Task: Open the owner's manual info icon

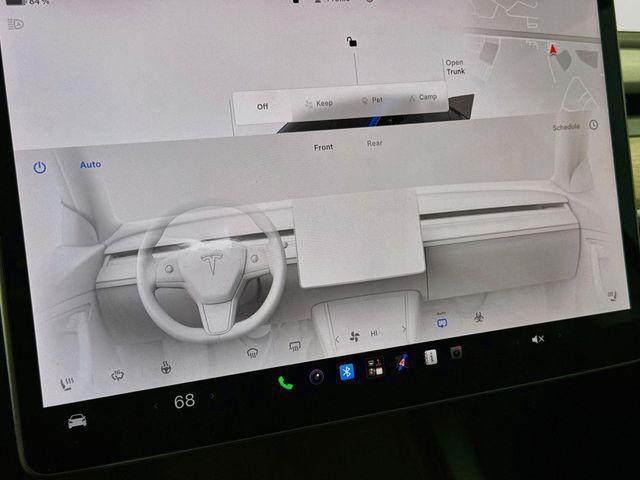Action: click(431, 358)
